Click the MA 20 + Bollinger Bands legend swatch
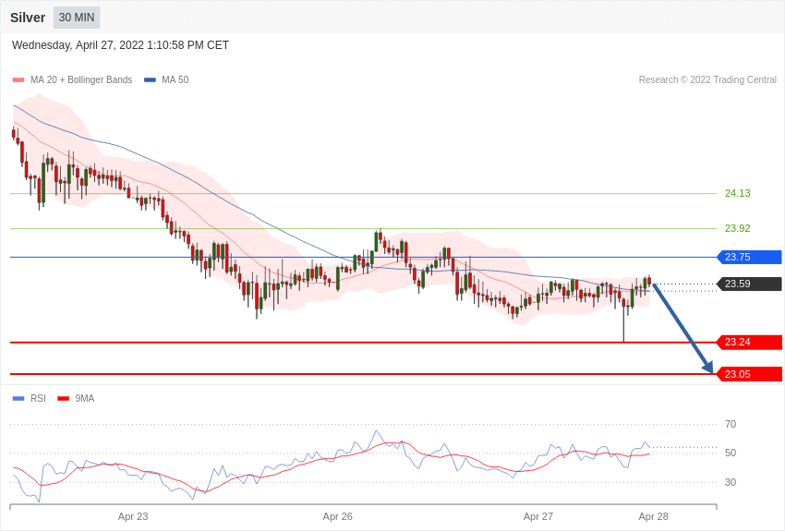 coord(18,80)
